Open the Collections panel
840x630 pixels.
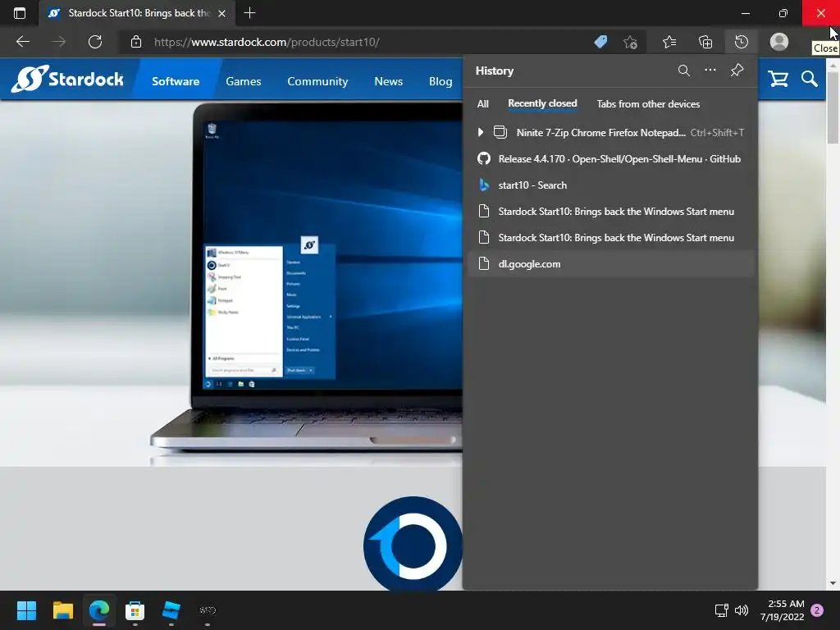coord(706,42)
